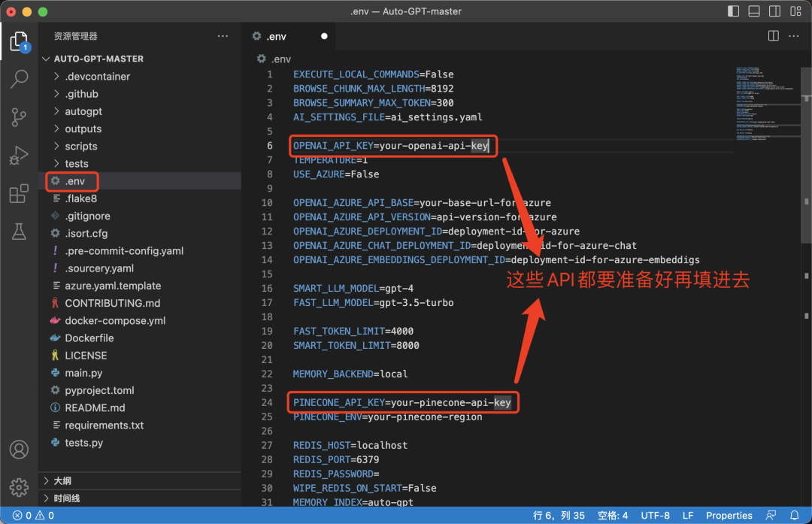The width and height of the screenshot is (812, 524).
Task: Open tests.py file
Action: 140,443
